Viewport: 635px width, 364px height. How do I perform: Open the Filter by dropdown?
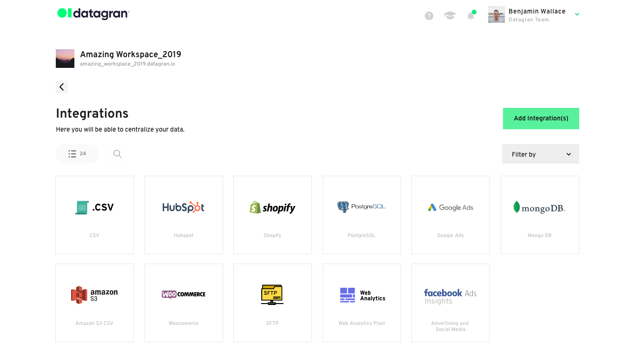point(541,154)
